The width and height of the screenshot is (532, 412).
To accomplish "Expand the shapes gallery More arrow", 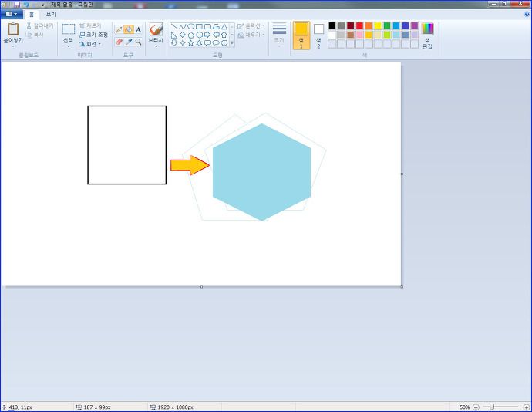I will click(x=232, y=42).
